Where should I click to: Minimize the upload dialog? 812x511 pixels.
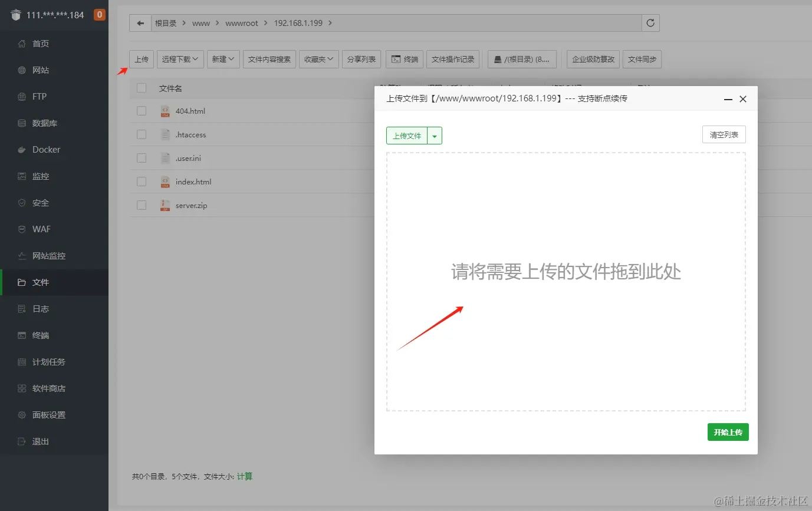click(x=729, y=99)
